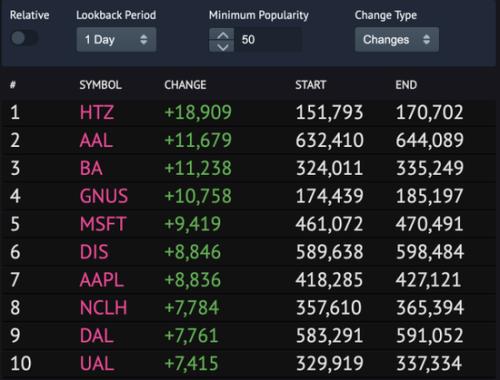Toggle the Relative switch on
The image size is (500, 380).
coord(24,38)
